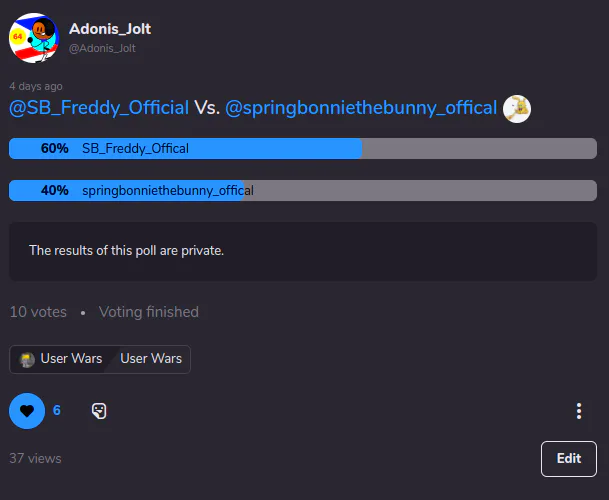Click the first User Wars community tag
The height and width of the screenshot is (500, 609).
[x=61, y=359]
